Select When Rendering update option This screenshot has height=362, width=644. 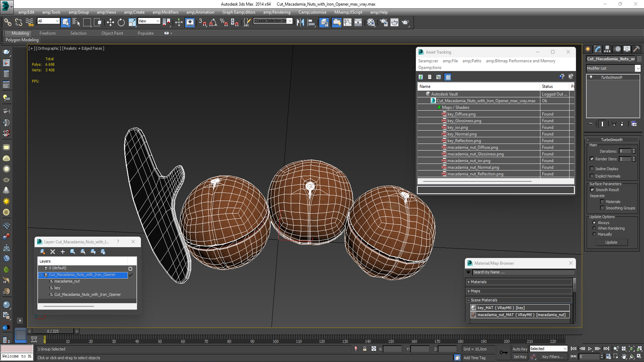pos(594,228)
